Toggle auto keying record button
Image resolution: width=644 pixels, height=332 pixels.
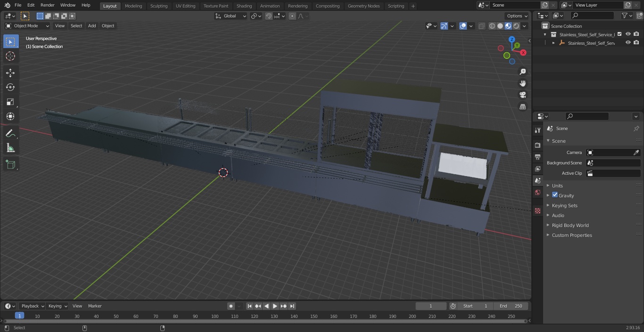(231, 306)
